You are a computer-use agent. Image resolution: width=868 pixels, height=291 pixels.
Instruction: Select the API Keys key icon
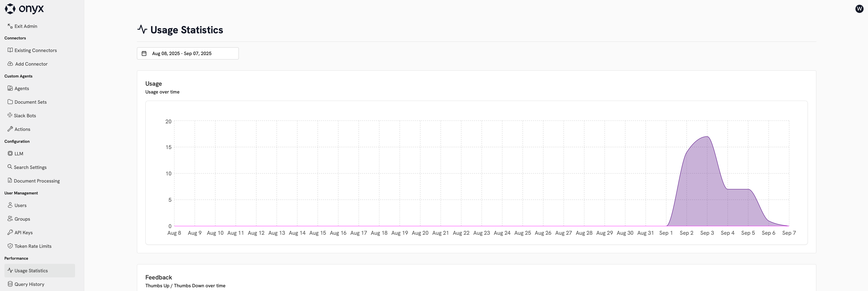(10, 232)
